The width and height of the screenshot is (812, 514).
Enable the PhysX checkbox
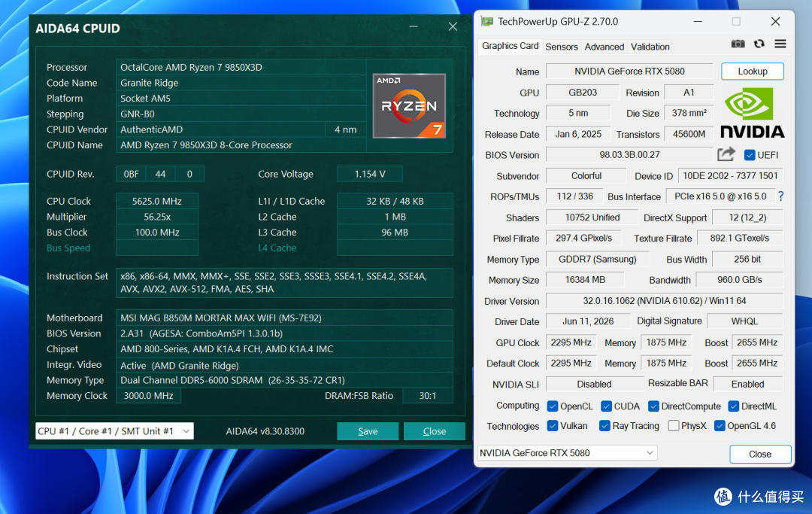tap(674, 426)
